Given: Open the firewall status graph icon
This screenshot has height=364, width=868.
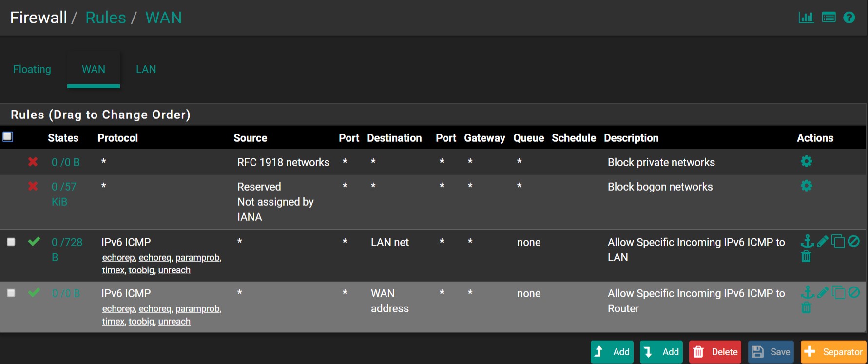Looking at the screenshot, I should 806,18.
